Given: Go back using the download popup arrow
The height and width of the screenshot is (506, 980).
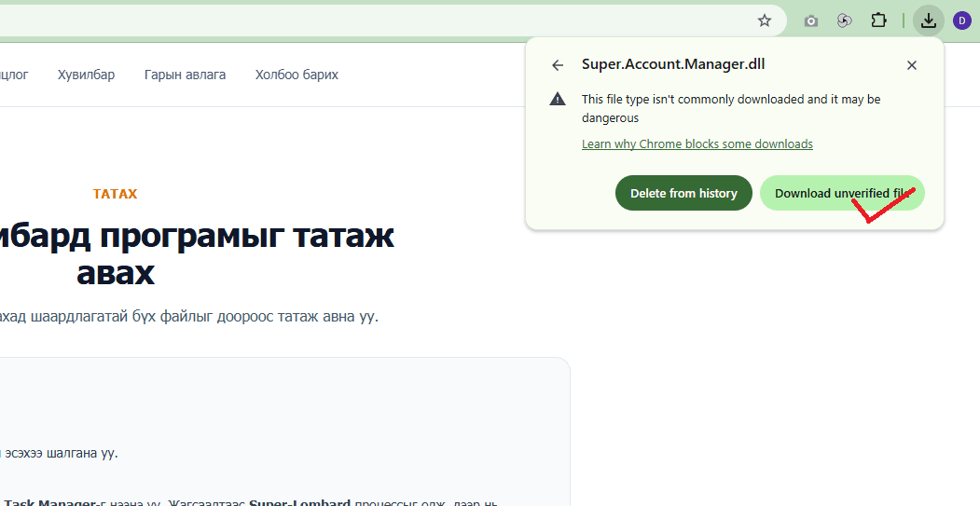Looking at the screenshot, I should [x=558, y=65].
